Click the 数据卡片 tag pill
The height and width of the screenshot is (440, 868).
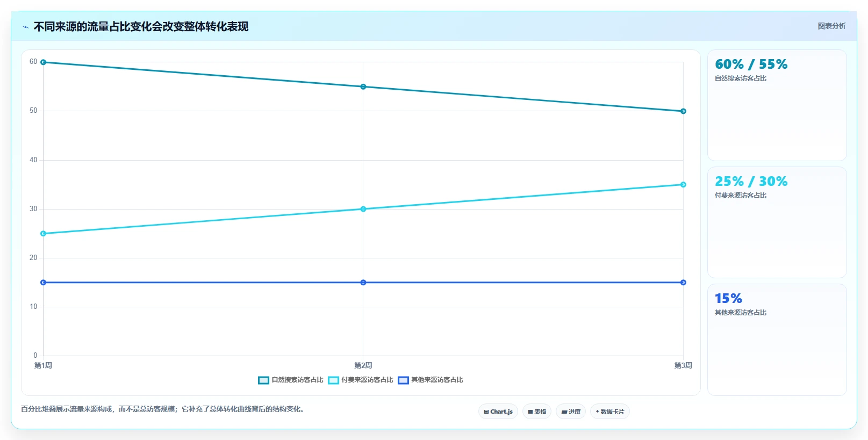(610, 412)
